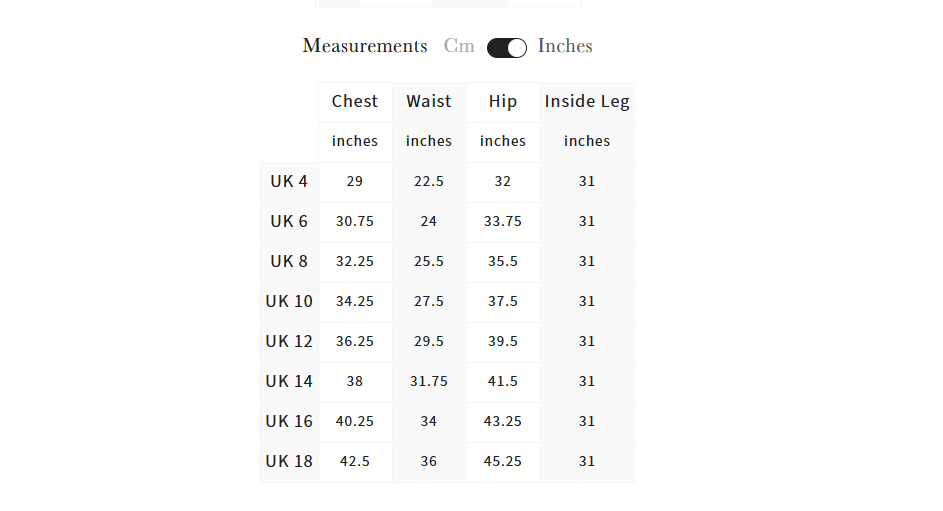Click the Waist column header
The height and width of the screenshot is (511, 943).
click(429, 101)
